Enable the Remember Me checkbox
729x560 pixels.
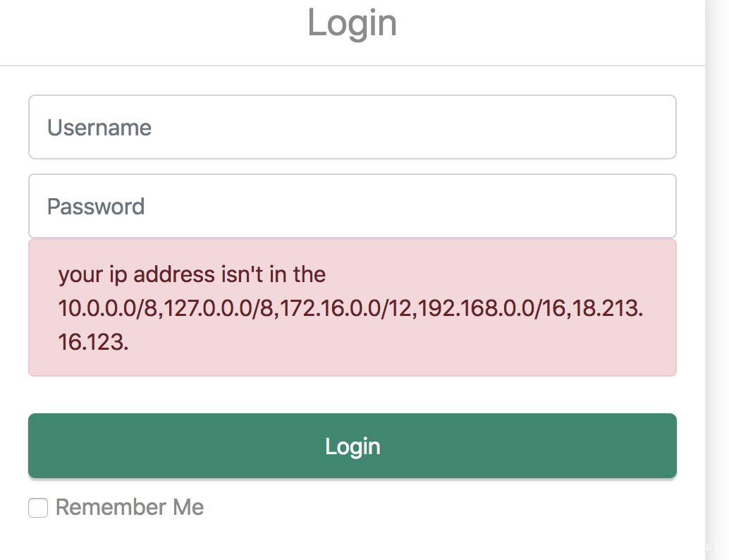[38, 508]
